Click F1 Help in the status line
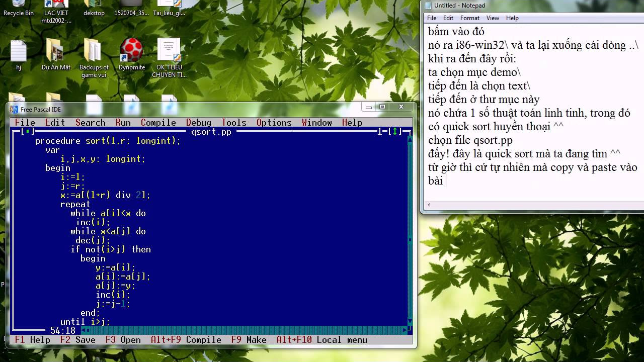644x362 pixels. click(x=33, y=340)
